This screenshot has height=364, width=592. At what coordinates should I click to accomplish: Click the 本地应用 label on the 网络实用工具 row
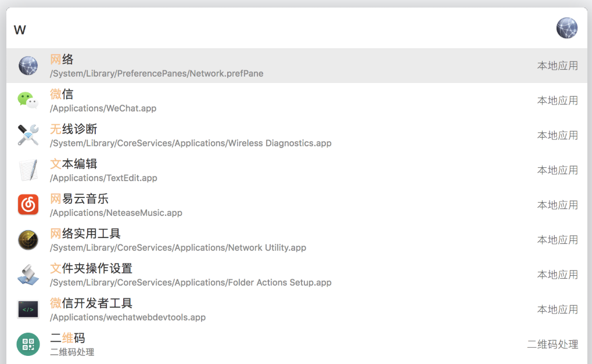coord(558,240)
